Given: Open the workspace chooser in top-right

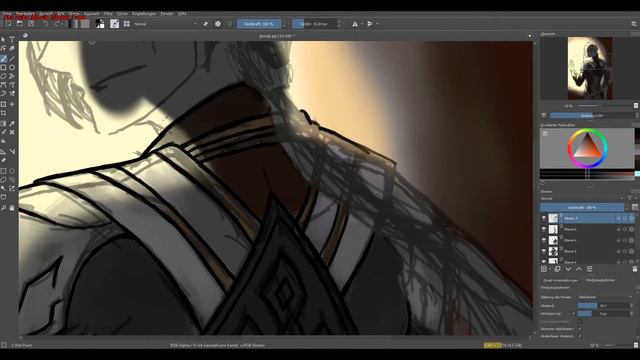Looking at the screenshot, I should coord(634,24).
